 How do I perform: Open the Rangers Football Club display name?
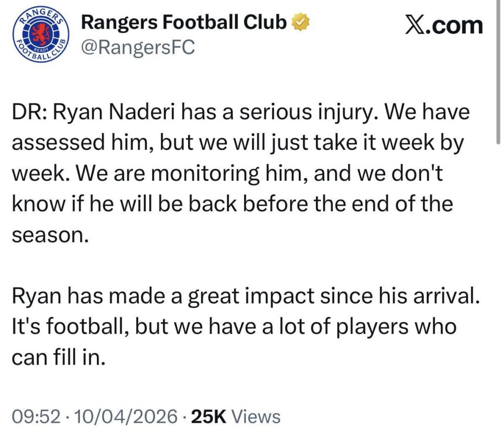click(x=183, y=22)
